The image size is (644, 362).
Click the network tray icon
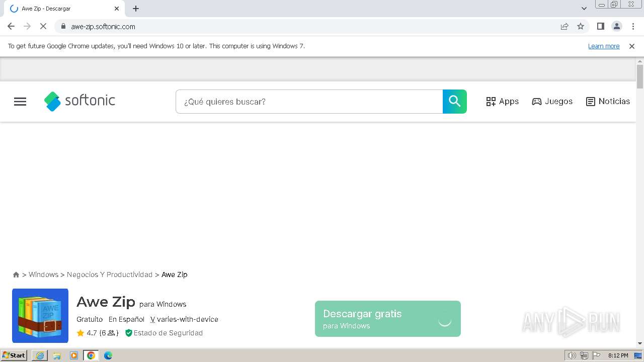[584, 355]
